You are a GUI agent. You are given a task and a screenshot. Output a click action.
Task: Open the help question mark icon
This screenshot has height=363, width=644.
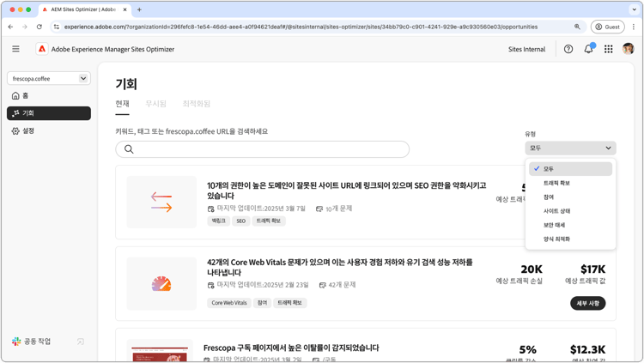(x=568, y=49)
